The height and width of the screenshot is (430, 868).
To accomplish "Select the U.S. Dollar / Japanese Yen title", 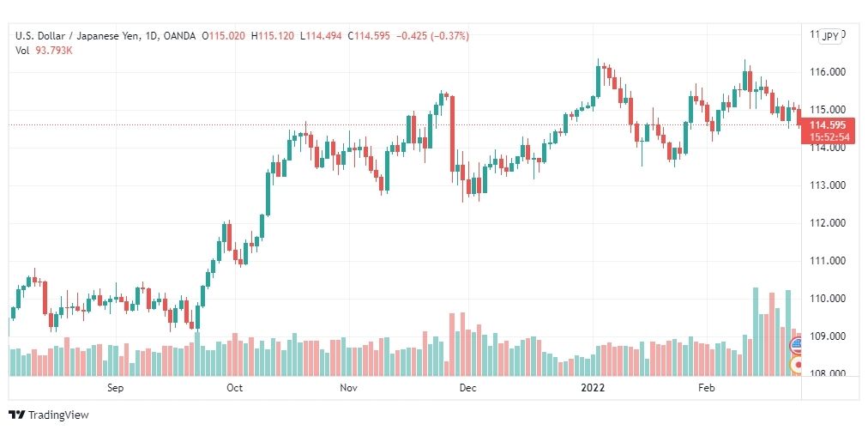I will 77,36.
